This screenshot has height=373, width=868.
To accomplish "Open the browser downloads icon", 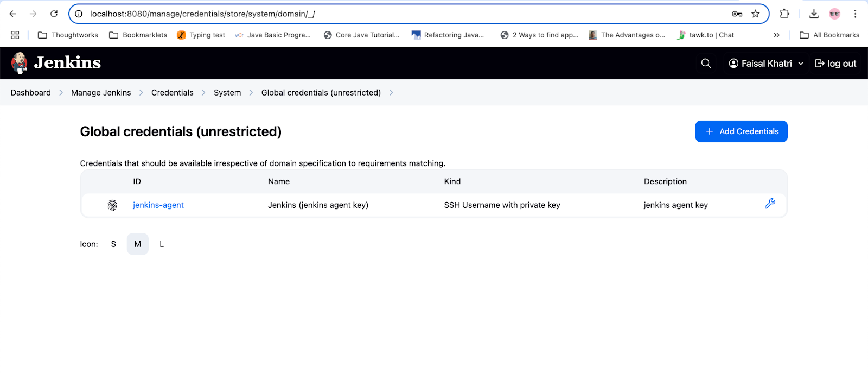I will (814, 14).
